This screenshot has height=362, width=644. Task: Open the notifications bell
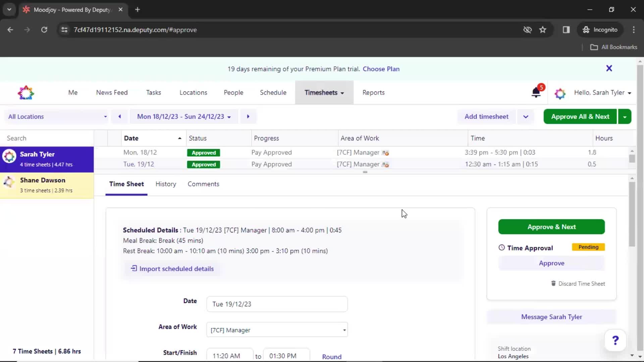click(x=536, y=93)
